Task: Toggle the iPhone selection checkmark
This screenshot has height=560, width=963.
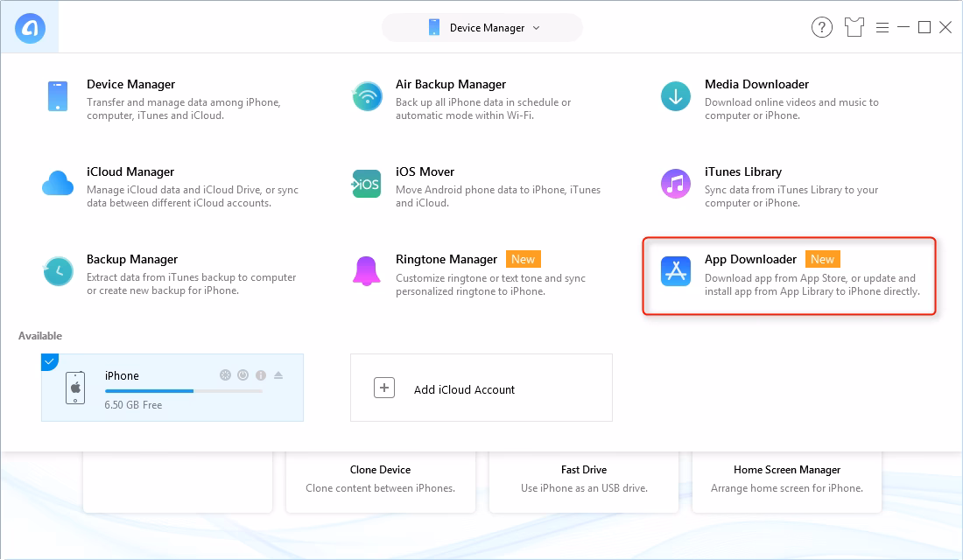Action: pyautogui.click(x=50, y=361)
